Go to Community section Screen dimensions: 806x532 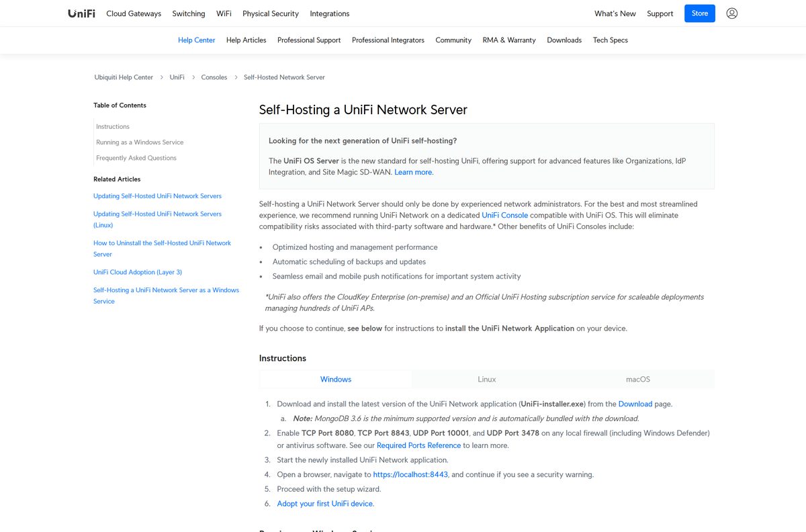[453, 40]
